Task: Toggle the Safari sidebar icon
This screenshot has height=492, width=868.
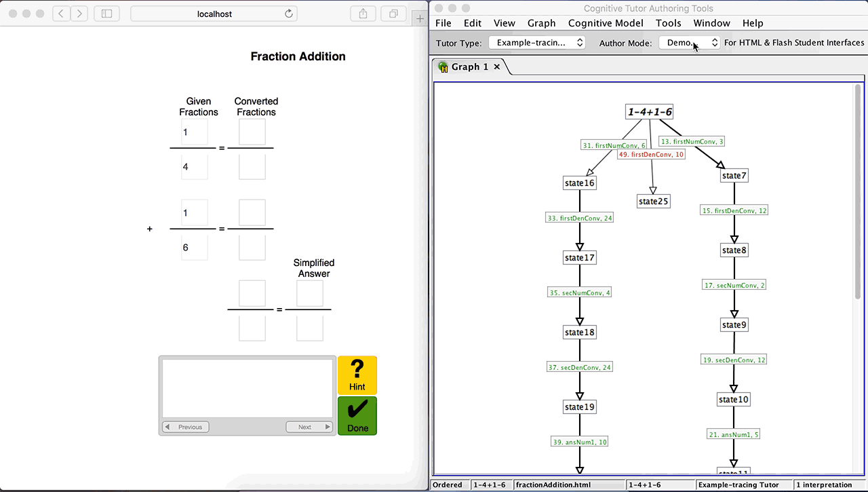Action: 106,14
